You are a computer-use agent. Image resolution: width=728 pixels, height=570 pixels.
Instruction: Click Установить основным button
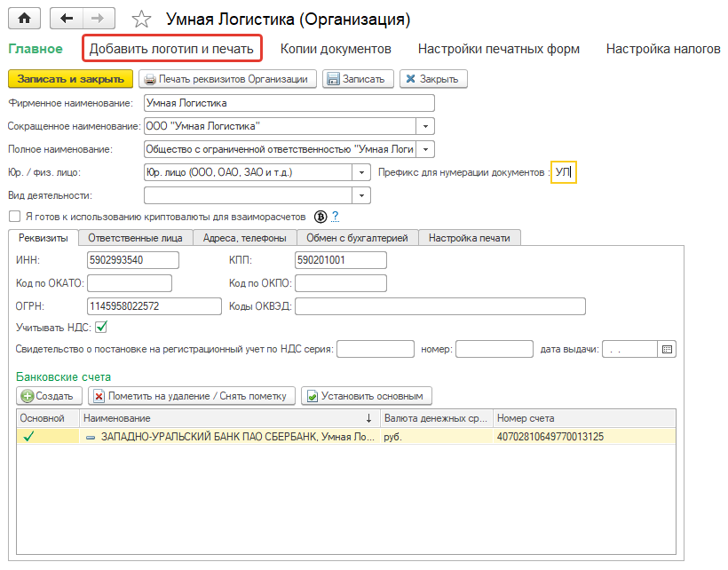pos(367,396)
